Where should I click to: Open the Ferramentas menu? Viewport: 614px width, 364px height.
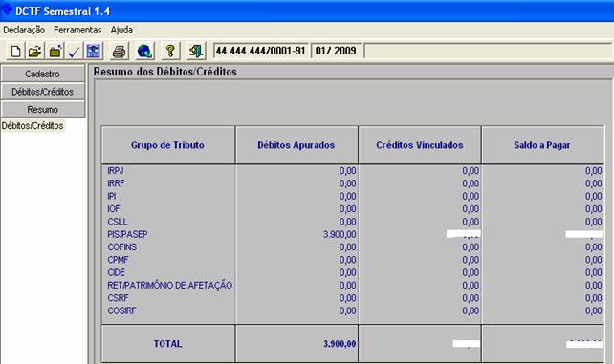tap(77, 31)
